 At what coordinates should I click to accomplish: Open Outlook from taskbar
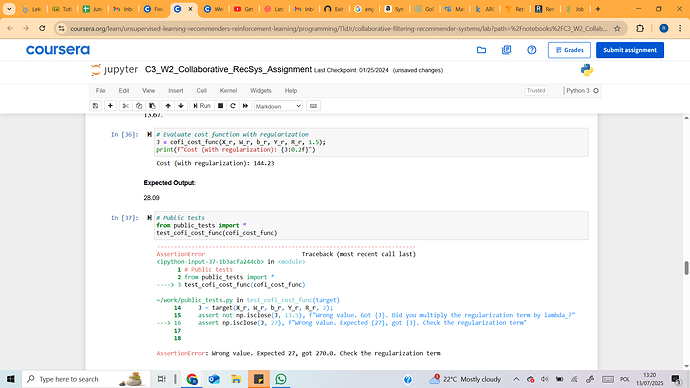tap(214, 379)
